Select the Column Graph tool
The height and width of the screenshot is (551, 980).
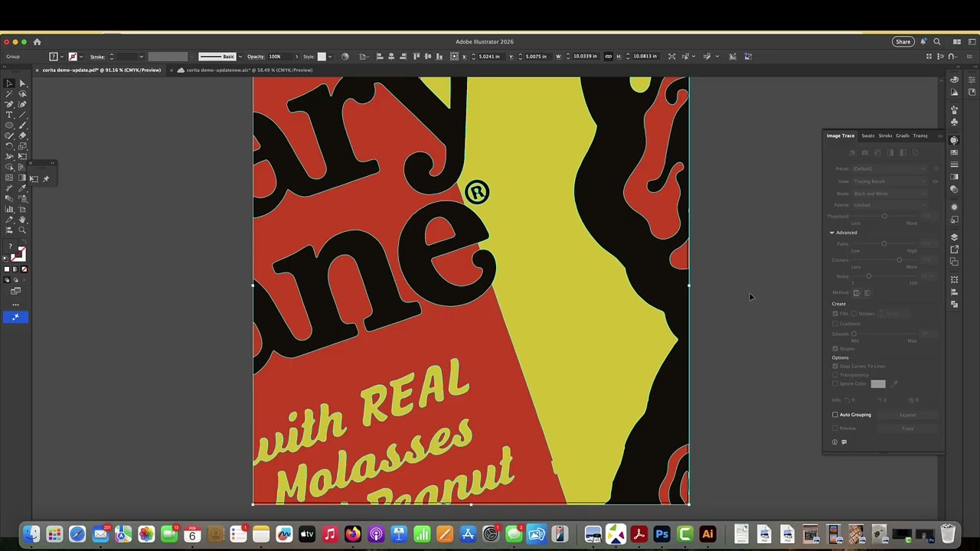(9, 209)
